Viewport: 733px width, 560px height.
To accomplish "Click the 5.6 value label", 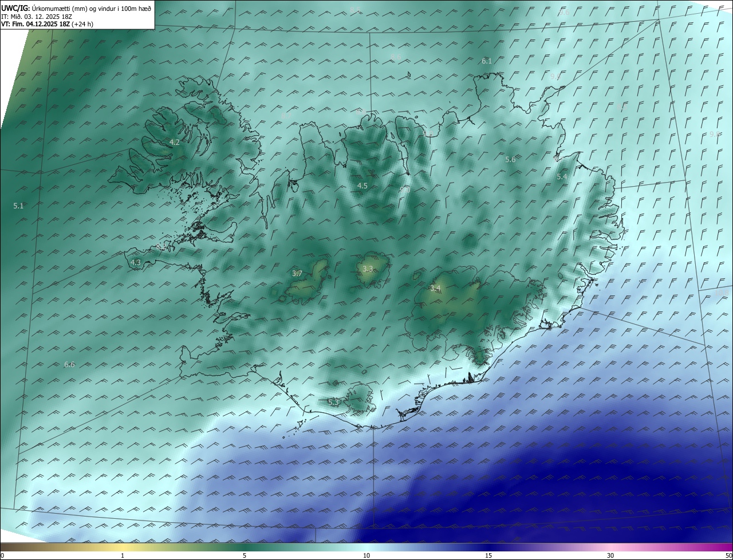I will pos(510,160).
